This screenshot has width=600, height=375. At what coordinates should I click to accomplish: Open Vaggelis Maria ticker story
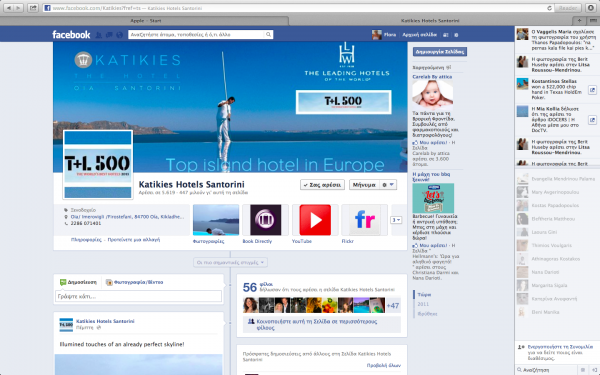557,40
